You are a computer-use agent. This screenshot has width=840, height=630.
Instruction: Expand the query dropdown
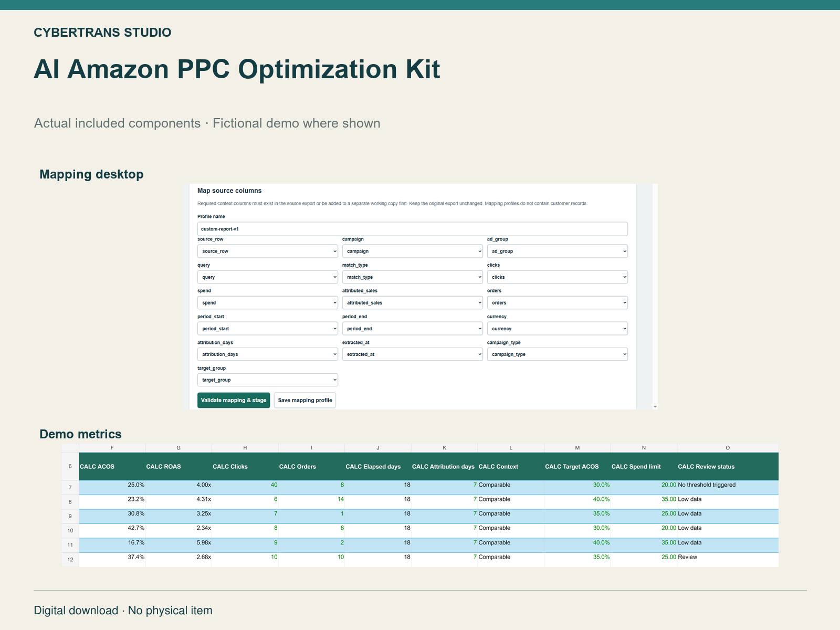[x=268, y=277]
